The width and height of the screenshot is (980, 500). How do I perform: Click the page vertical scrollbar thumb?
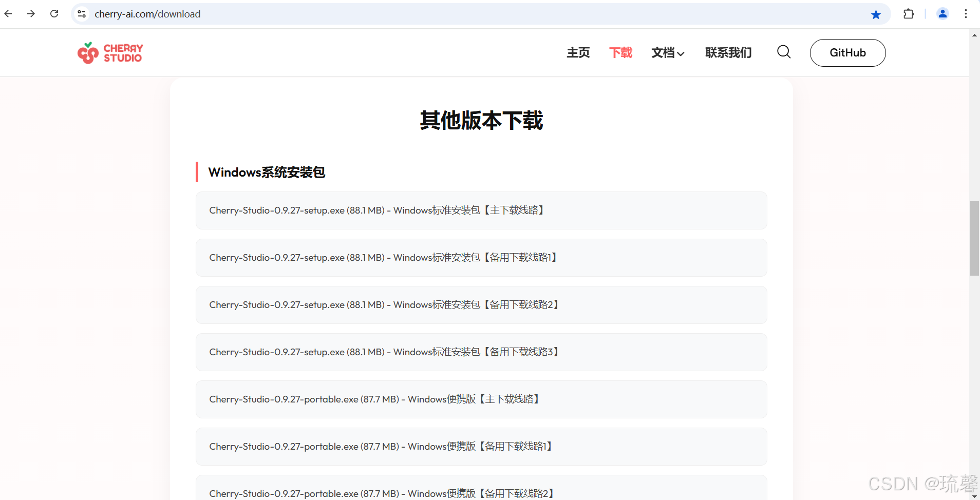974,239
